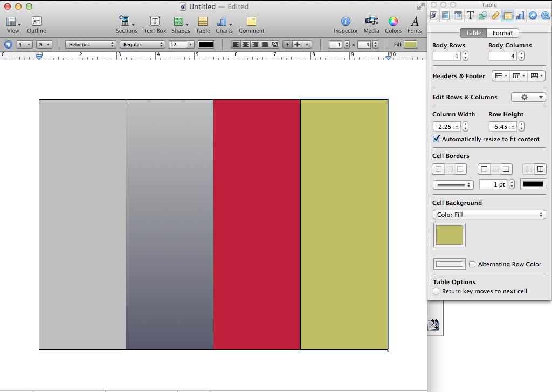Screen dimensions: 552x392
Task: Align cell text to bottom
Action: coord(307,44)
